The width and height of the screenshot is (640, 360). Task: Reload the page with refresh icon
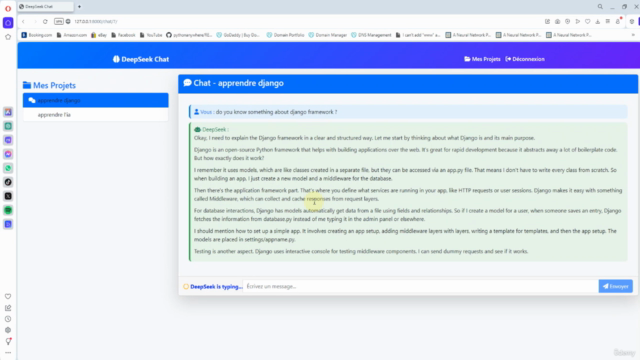(45, 22)
